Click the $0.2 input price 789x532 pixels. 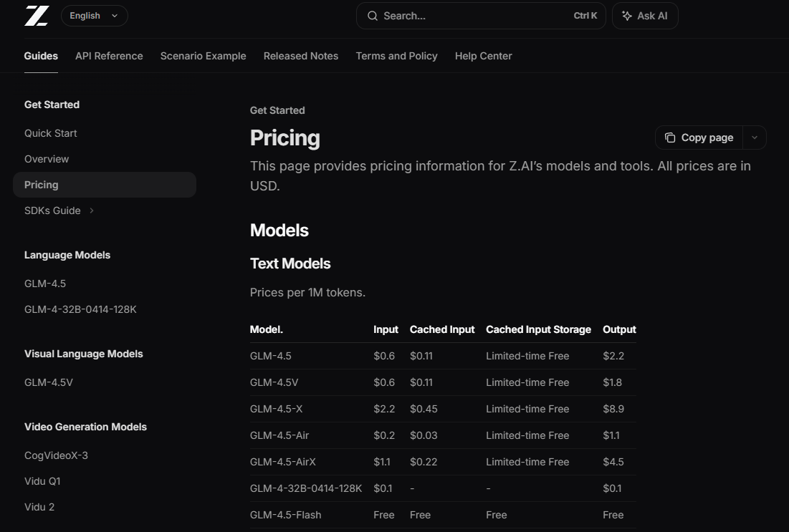pyautogui.click(x=384, y=435)
